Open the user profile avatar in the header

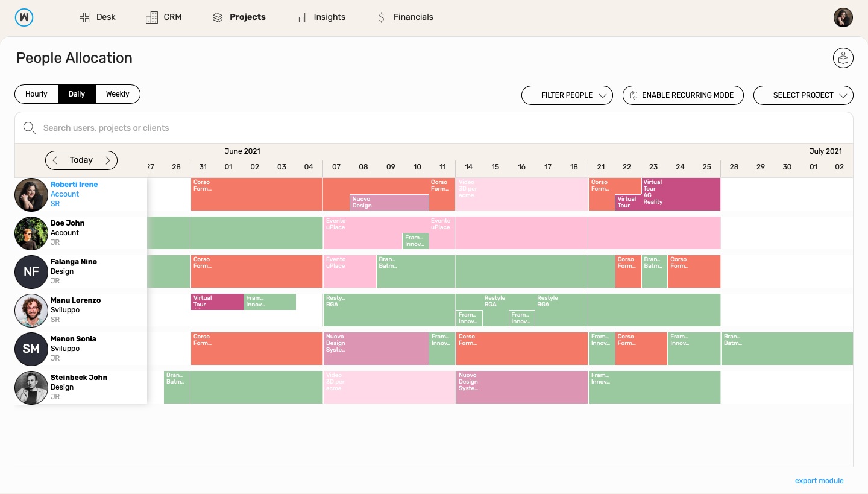tap(843, 17)
